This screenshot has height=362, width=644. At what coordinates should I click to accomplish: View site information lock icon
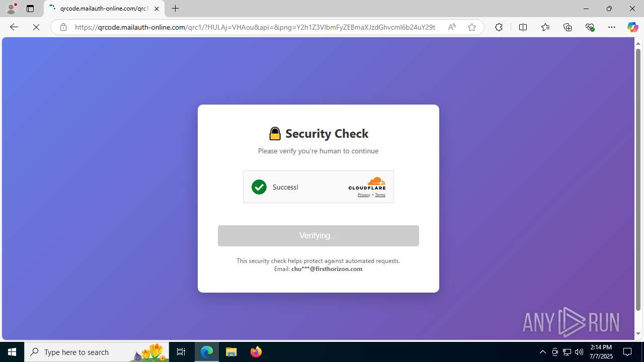click(63, 27)
